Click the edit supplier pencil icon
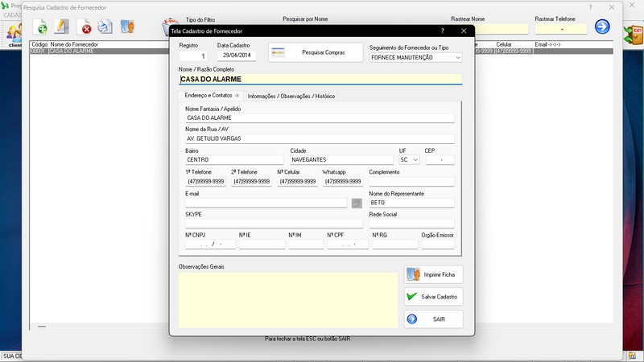The height and width of the screenshot is (362, 644). 63,27
